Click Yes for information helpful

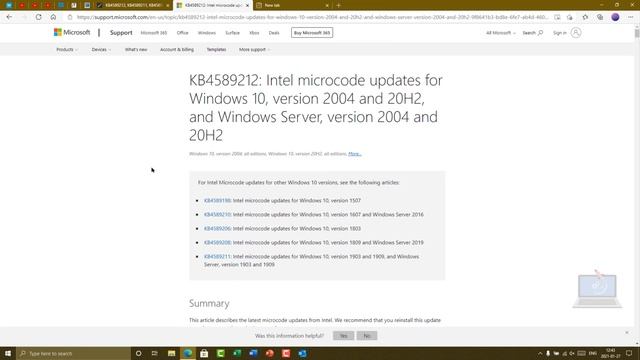tap(343, 336)
